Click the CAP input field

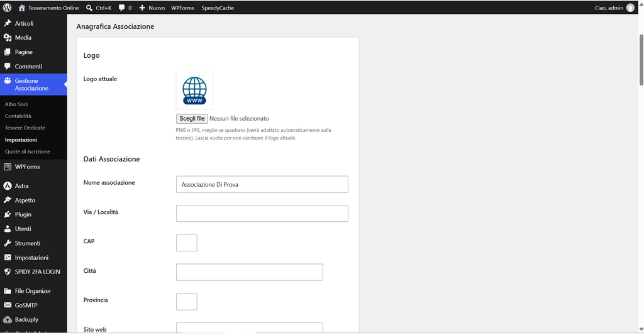pyautogui.click(x=186, y=243)
